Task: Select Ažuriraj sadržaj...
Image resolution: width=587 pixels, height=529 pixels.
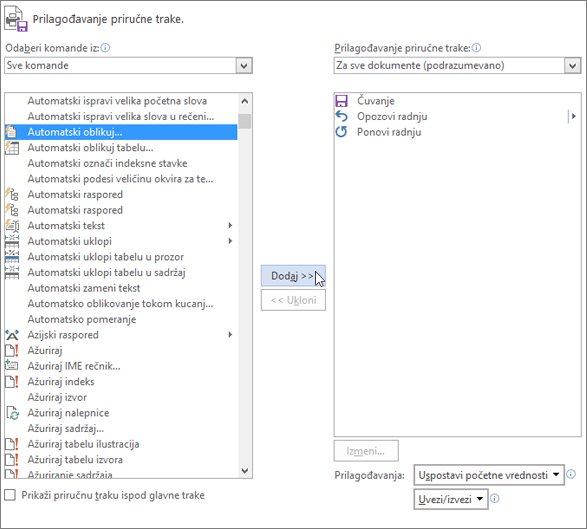Action: tap(121, 428)
